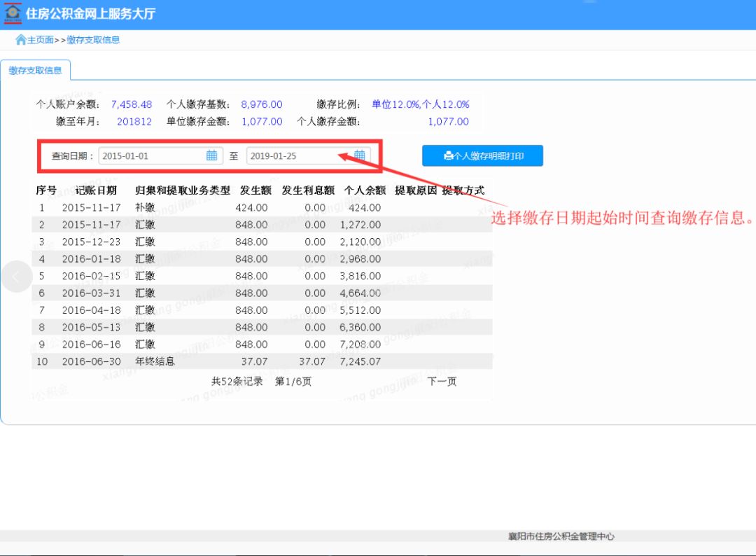
Task: Click amount 424.00 in 发生额 column
Action: click(x=252, y=208)
